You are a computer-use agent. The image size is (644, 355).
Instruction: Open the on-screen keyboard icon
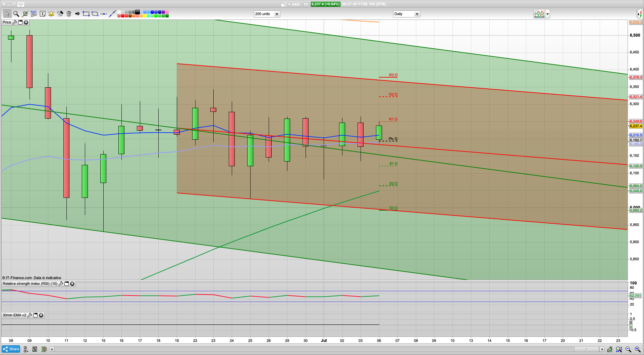click(x=21, y=4)
